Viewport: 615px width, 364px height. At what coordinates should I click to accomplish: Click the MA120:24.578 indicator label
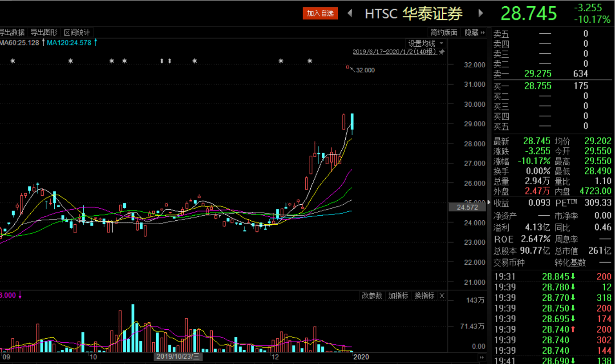coord(69,43)
